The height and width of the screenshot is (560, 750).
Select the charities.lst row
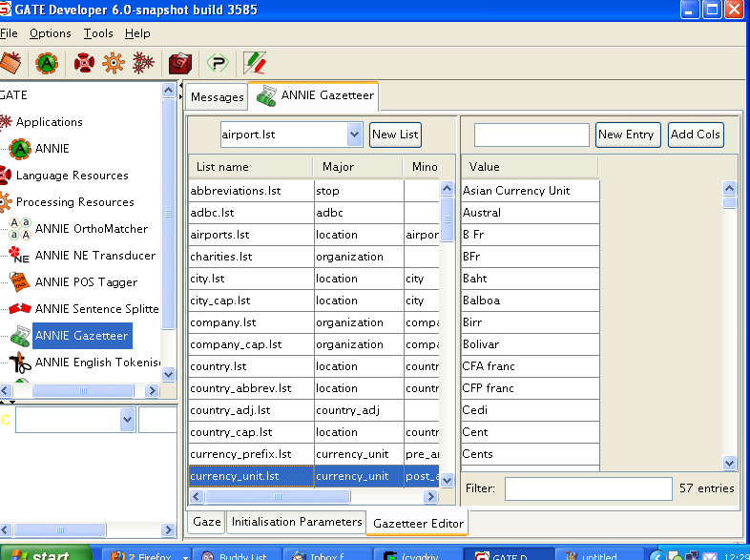pos(314,257)
